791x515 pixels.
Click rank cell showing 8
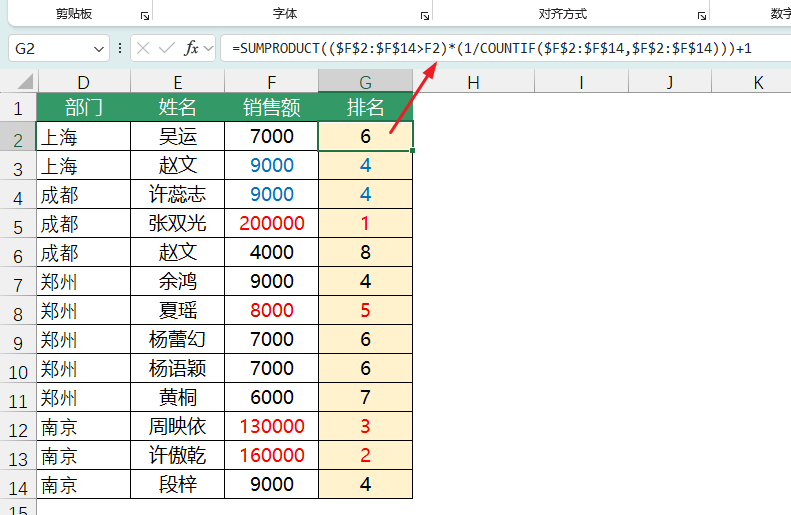tap(366, 252)
